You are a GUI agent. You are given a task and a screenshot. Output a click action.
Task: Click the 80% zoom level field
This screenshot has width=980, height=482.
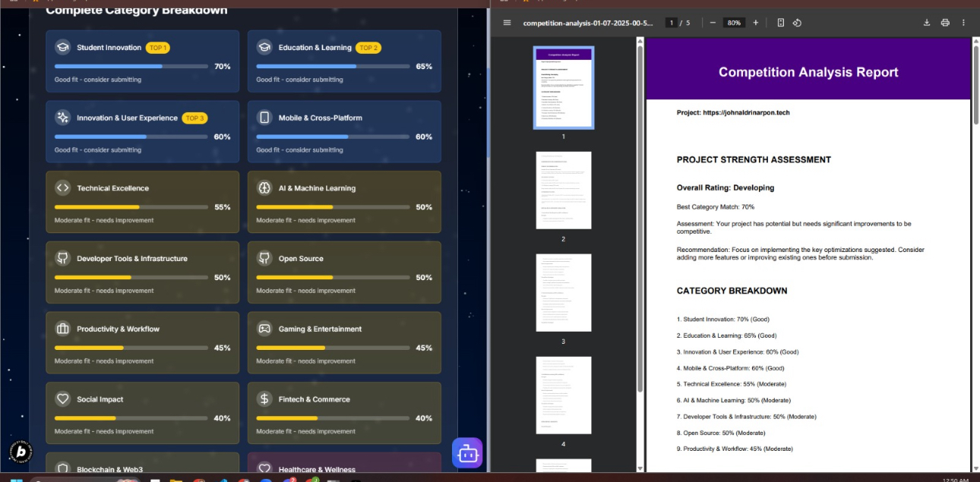pos(734,23)
